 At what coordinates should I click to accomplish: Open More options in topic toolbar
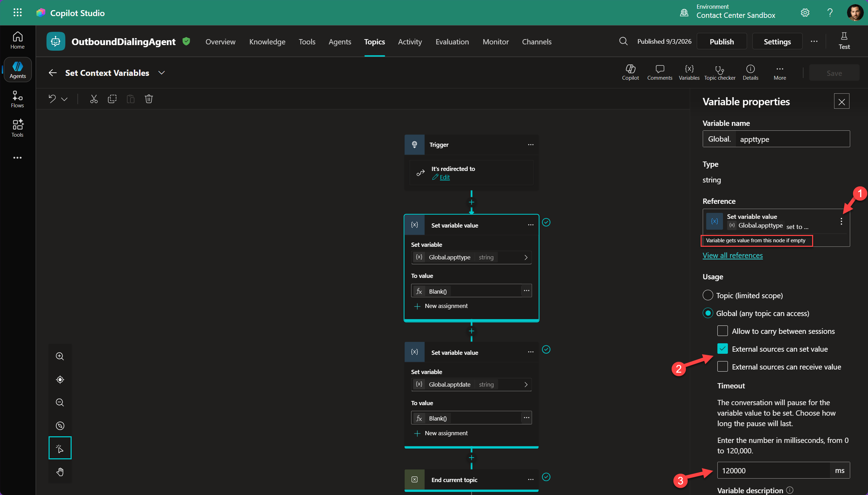(x=780, y=73)
